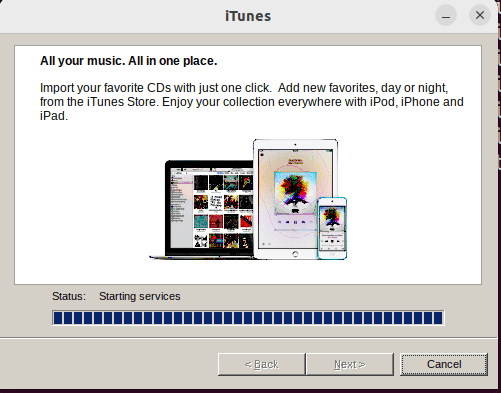Click the "Starting services" status text
Viewport: 501px width, 393px height.
coord(140,296)
